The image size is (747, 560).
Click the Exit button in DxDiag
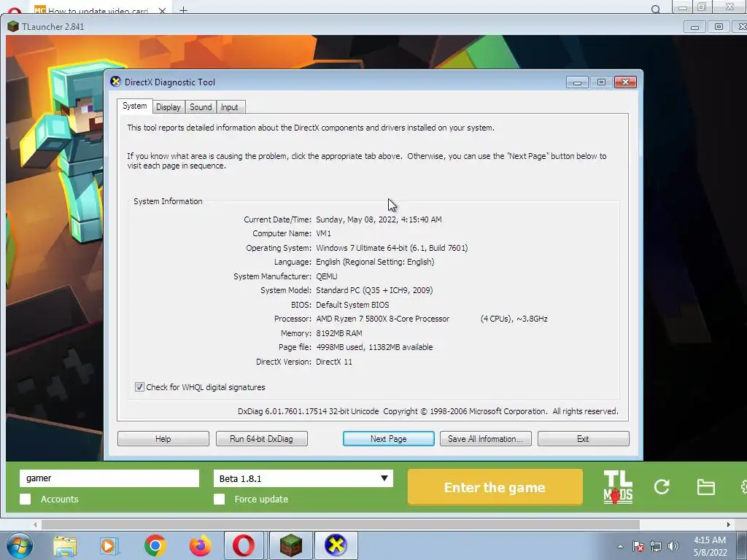pyautogui.click(x=583, y=438)
